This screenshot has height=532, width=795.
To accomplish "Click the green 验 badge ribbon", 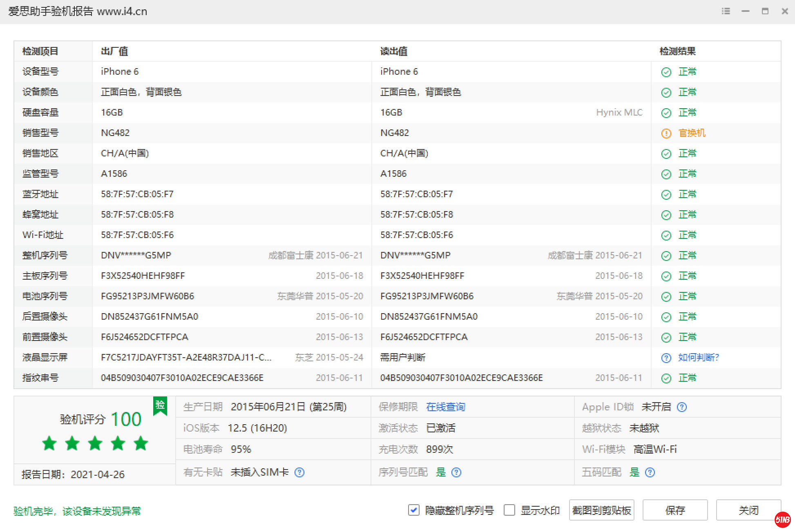I will (x=160, y=405).
